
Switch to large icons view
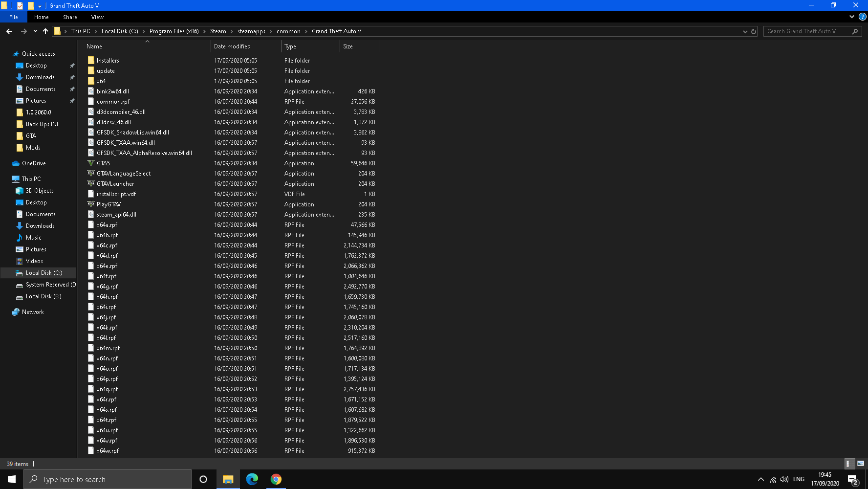coord(861,464)
